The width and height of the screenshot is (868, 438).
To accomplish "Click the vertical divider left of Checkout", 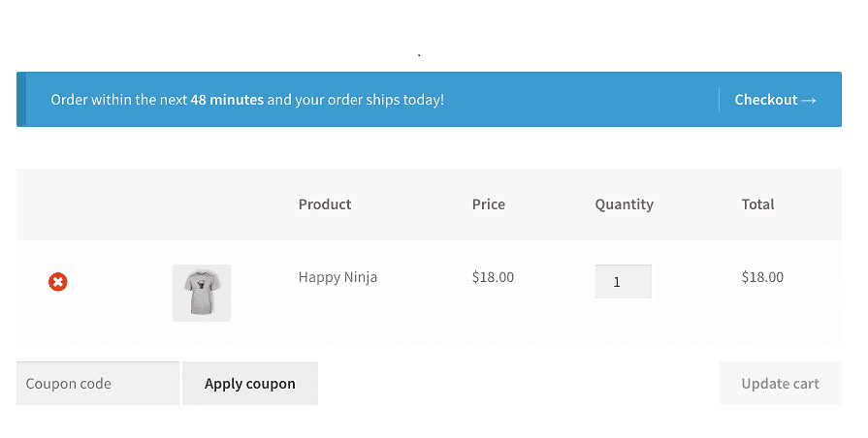I will pos(719,100).
